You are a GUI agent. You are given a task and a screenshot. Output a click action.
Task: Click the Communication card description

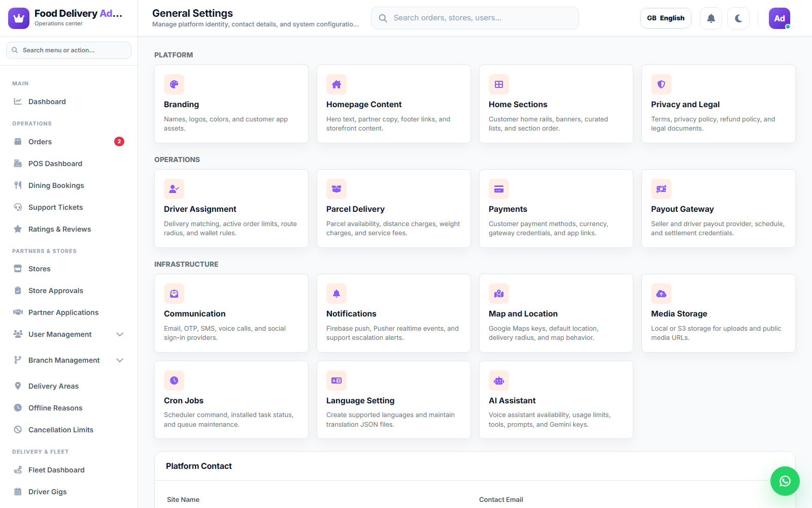225,333
